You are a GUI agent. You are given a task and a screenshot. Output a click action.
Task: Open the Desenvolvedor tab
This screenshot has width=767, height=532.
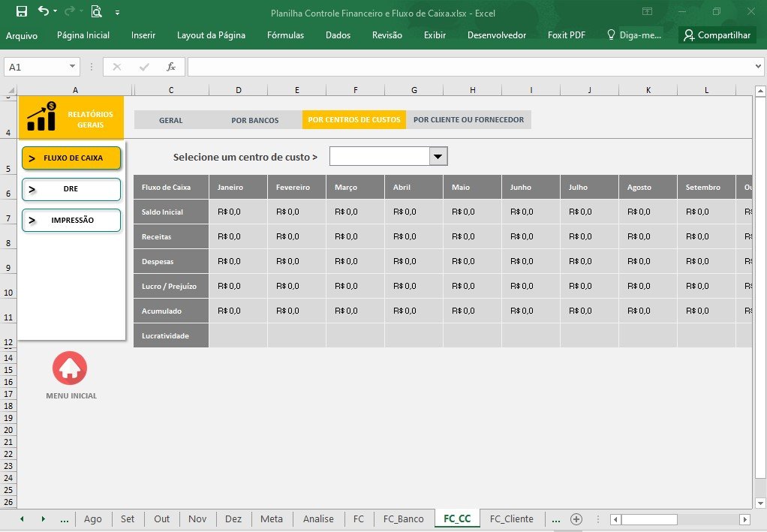[x=497, y=35]
